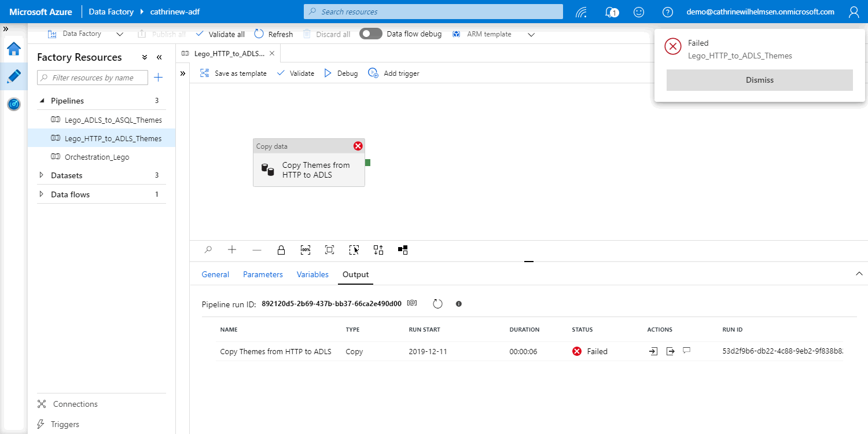Toggle the Data flow debug switch
The image size is (868, 434).
(371, 34)
